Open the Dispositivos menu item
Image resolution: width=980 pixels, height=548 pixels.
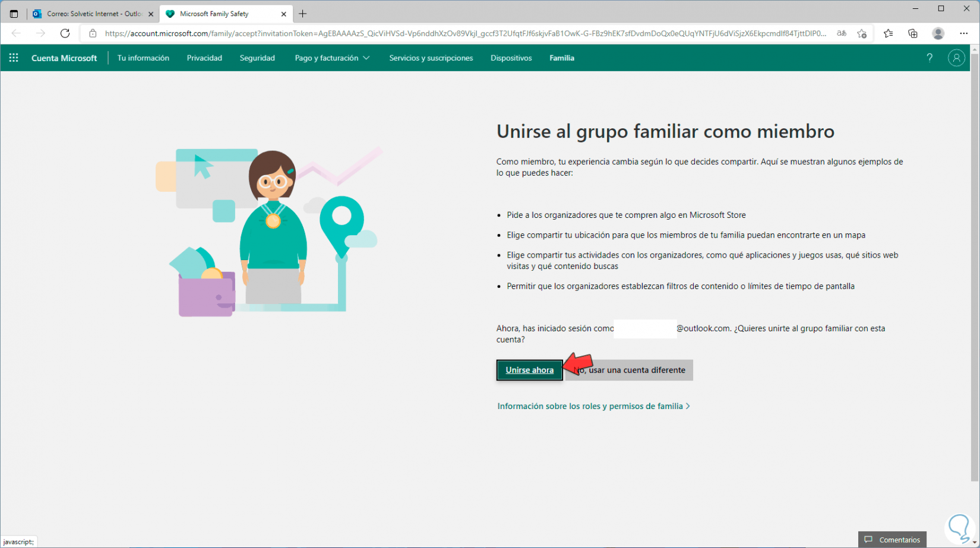(x=511, y=58)
